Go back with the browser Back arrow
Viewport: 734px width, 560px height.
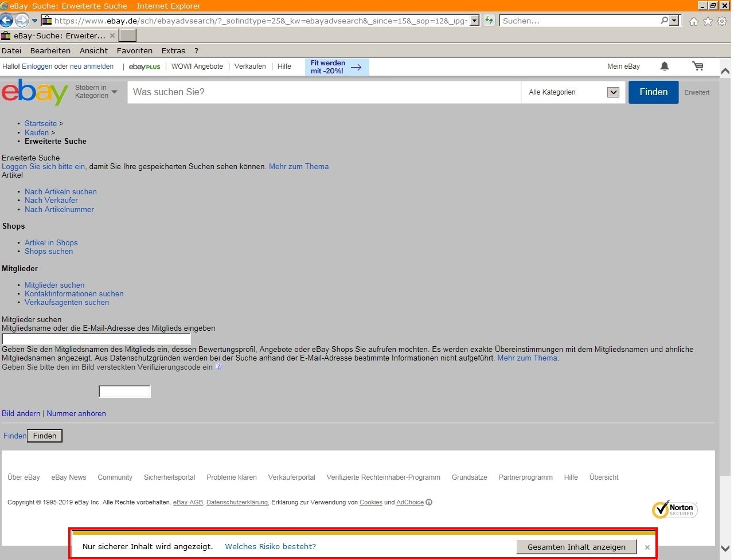click(x=6, y=21)
